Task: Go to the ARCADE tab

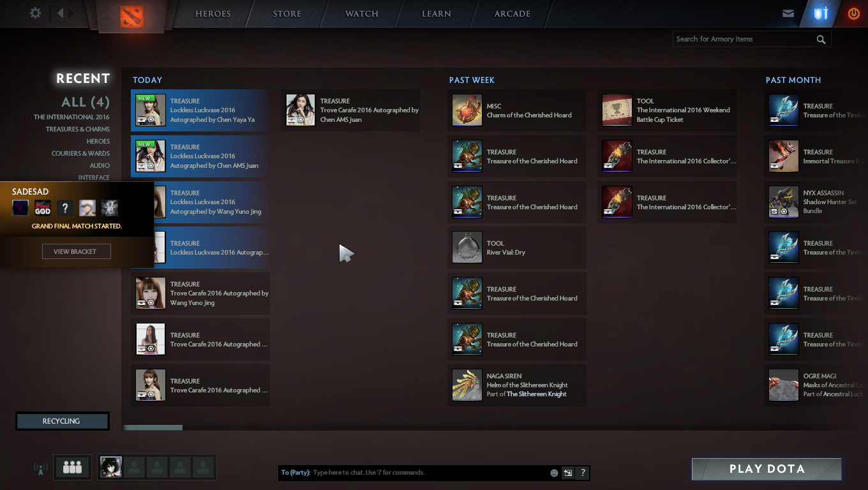Action: (513, 14)
